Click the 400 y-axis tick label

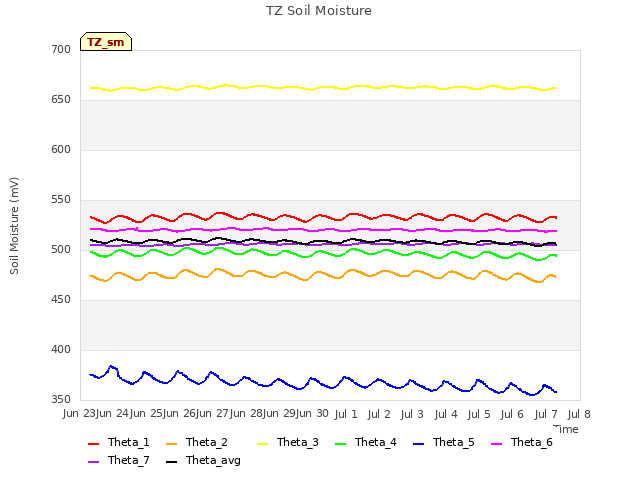tap(61, 349)
